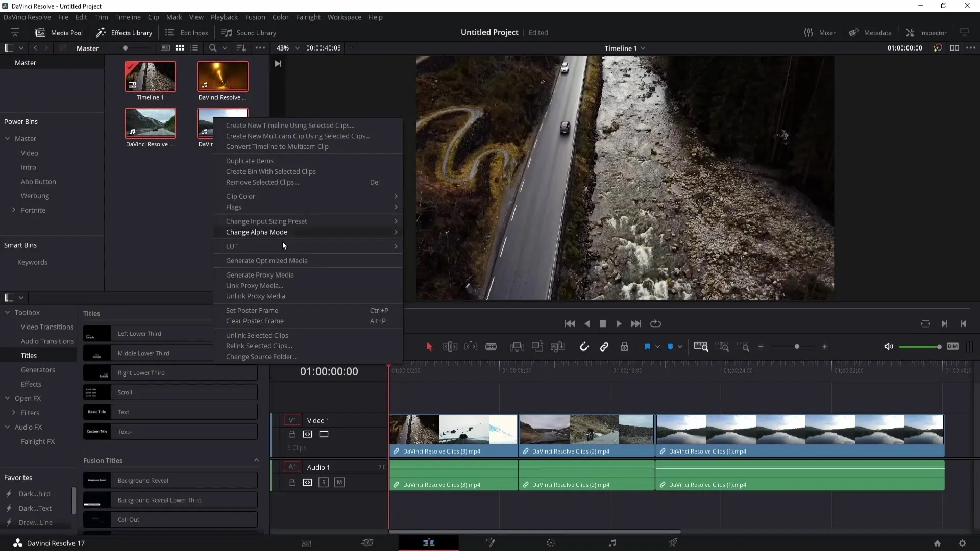Click Remove Selected Clips option
Viewport: 980px width, 551px height.
pos(261,182)
